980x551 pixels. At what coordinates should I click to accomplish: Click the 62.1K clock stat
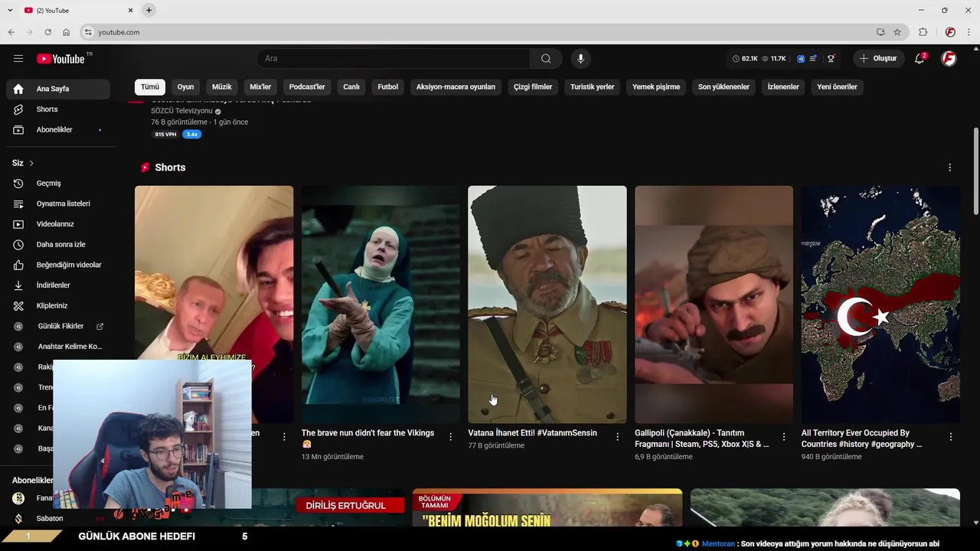click(x=745, y=59)
